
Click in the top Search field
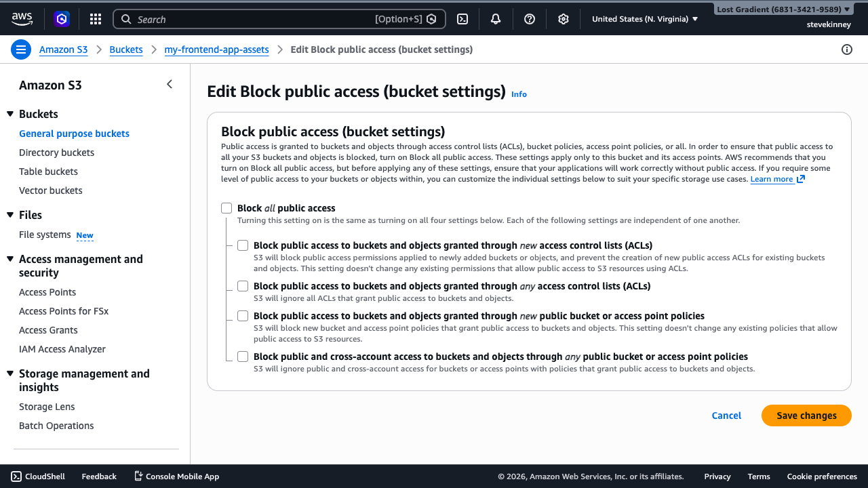(x=279, y=19)
